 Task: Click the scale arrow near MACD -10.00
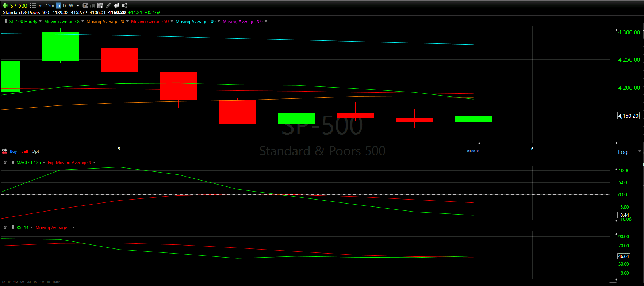tap(616, 220)
